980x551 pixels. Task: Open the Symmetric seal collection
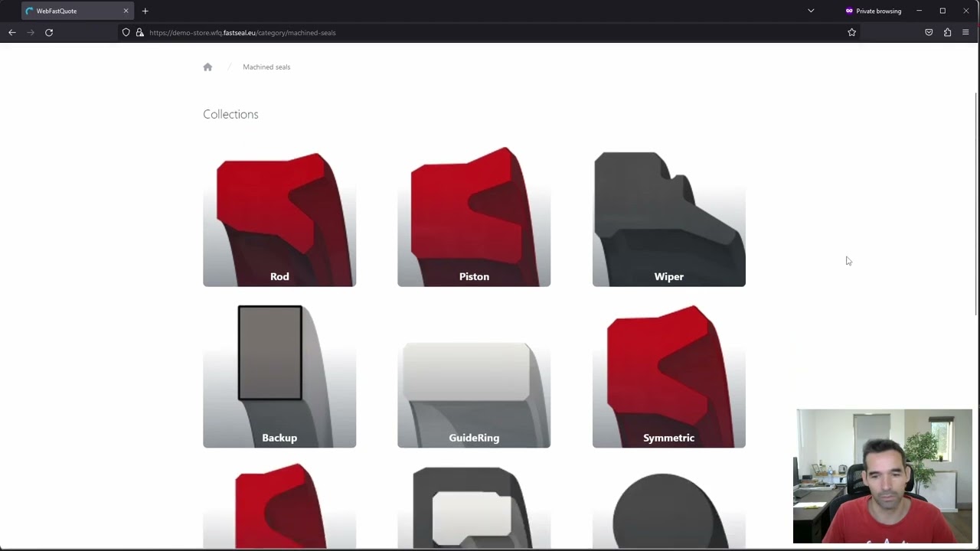pos(669,375)
